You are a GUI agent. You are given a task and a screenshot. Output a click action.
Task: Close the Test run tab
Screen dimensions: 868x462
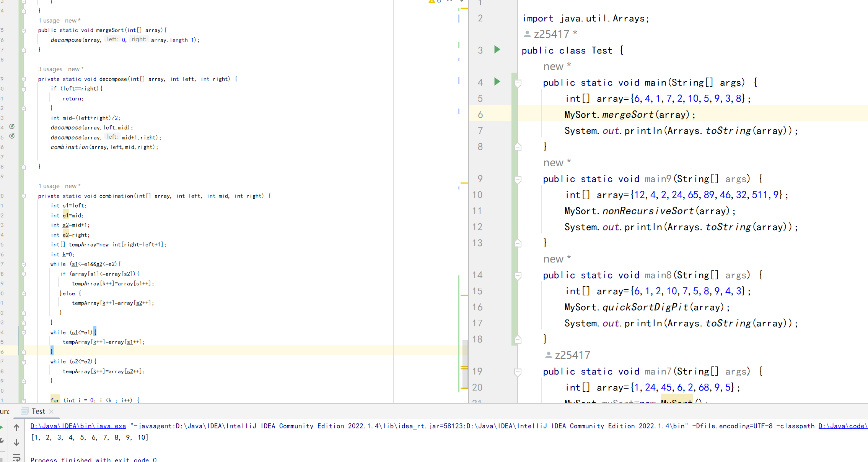tap(51, 412)
